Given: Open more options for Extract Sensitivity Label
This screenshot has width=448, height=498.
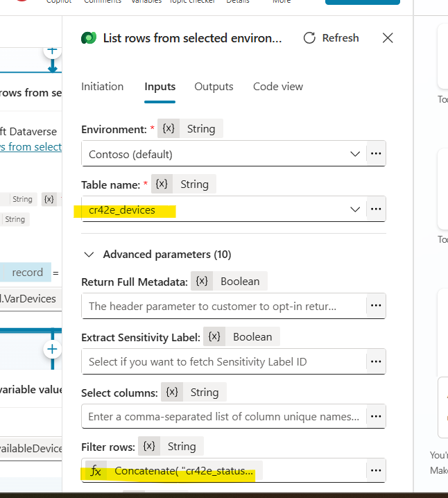Looking at the screenshot, I should (x=376, y=362).
